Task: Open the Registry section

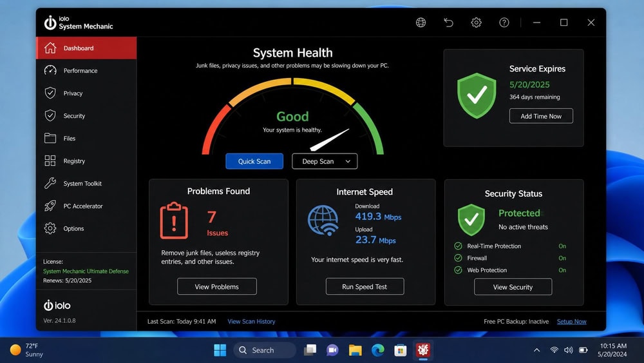Action: [x=86, y=161]
